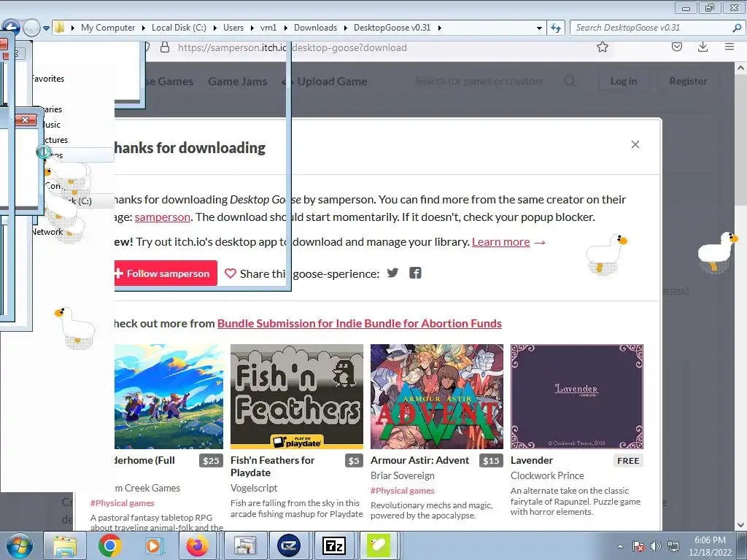Select 'DesktopGoose v0.31' breadcrumb segment
Viewport: 747px width, 560px height.
point(392,28)
